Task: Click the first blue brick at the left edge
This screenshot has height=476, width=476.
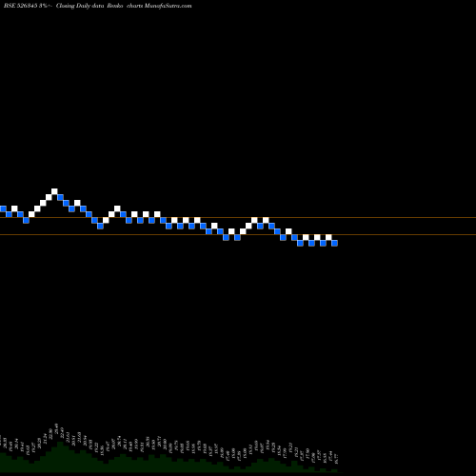Action: point(3,208)
